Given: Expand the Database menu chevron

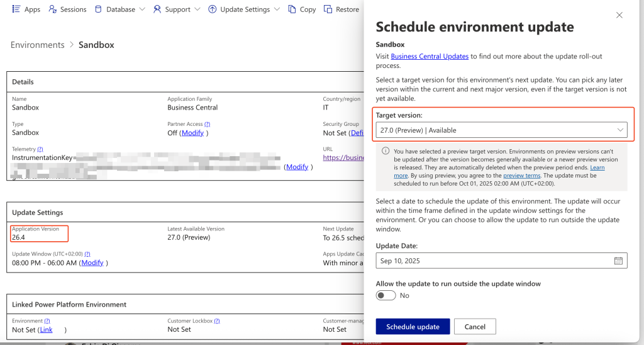Looking at the screenshot, I should pyautogui.click(x=142, y=9).
